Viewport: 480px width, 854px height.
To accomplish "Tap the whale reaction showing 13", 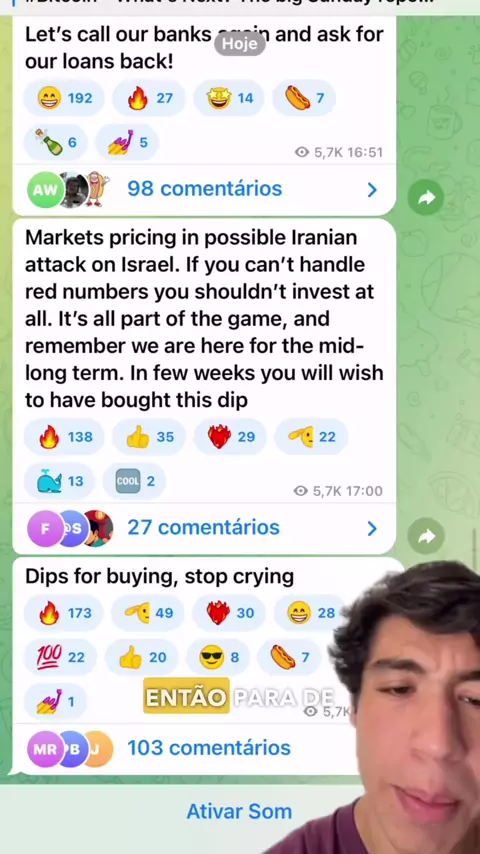I will pyautogui.click(x=59, y=481).
